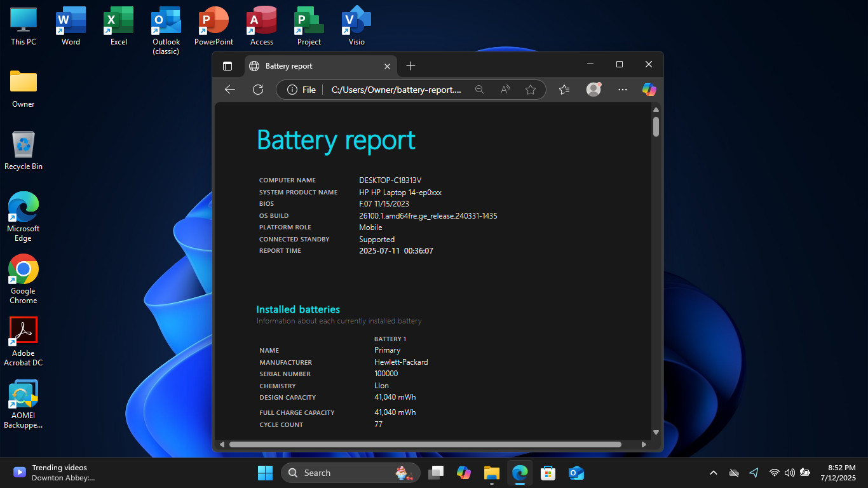The height and width of the screenshot is (488, 868).
Task: Open the zoom out magnifier in address bar
Action: (480, 90)
